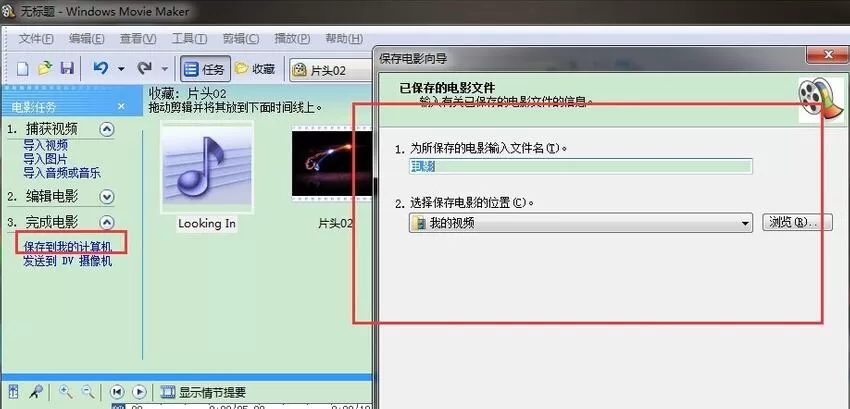Expand the 编辑电影 section chevron

pos(107,196)
